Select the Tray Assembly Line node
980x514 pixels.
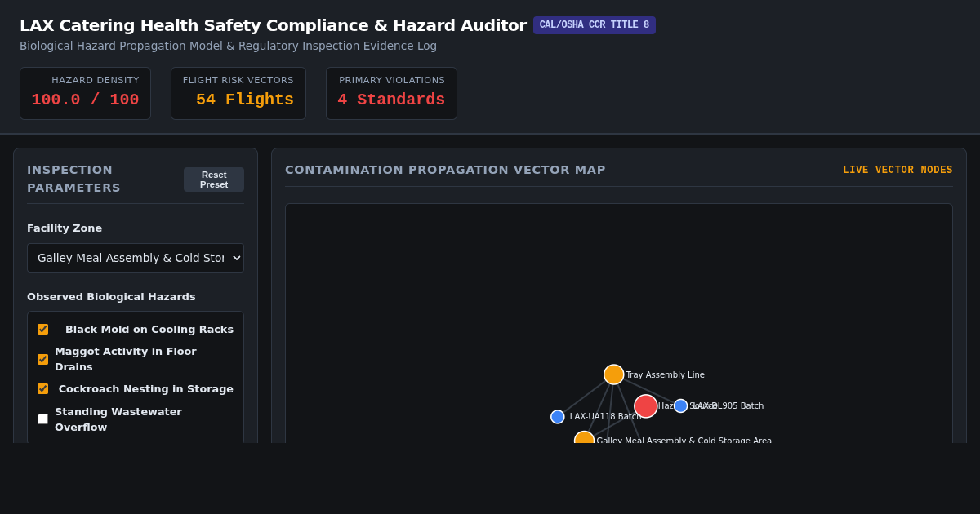[x=614, y=374]
